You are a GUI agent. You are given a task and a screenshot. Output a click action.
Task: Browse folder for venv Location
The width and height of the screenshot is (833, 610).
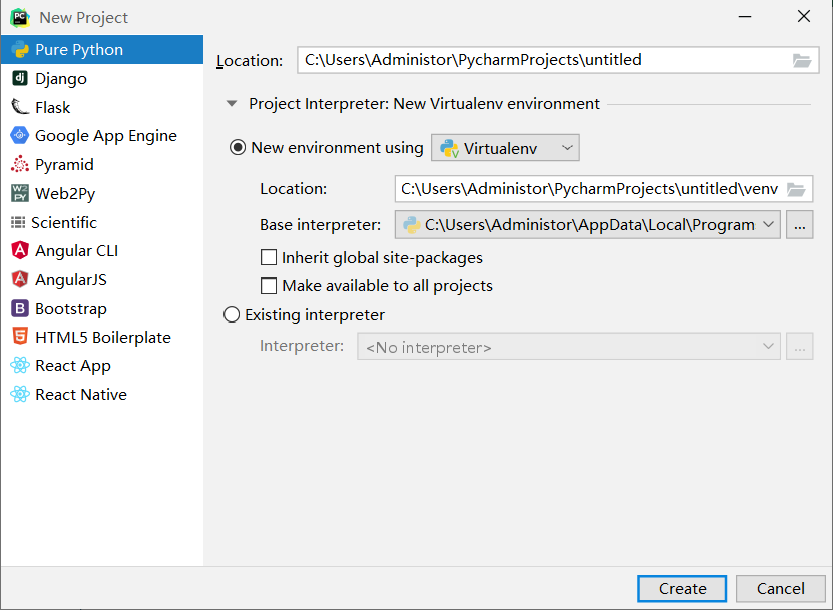[796, 189]
